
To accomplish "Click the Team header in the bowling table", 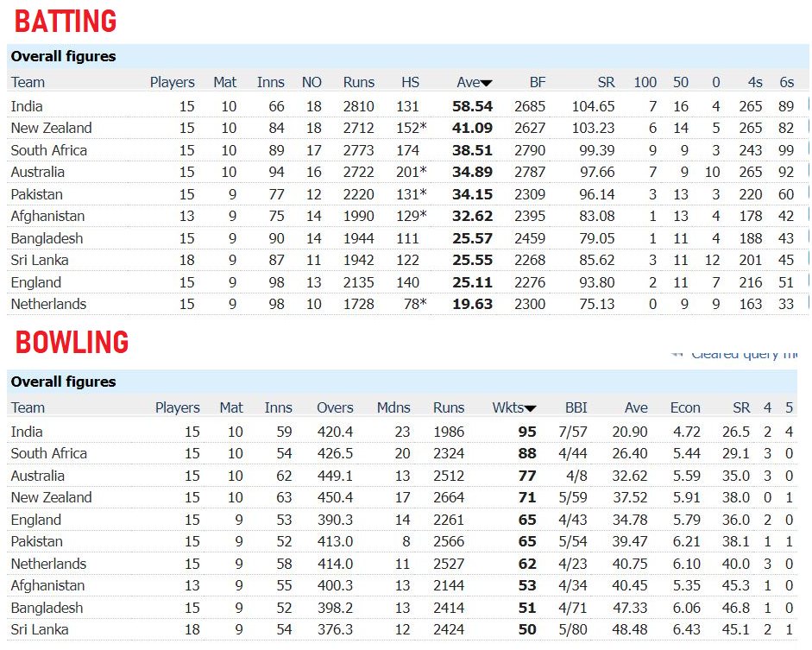I will coord(28,408).
